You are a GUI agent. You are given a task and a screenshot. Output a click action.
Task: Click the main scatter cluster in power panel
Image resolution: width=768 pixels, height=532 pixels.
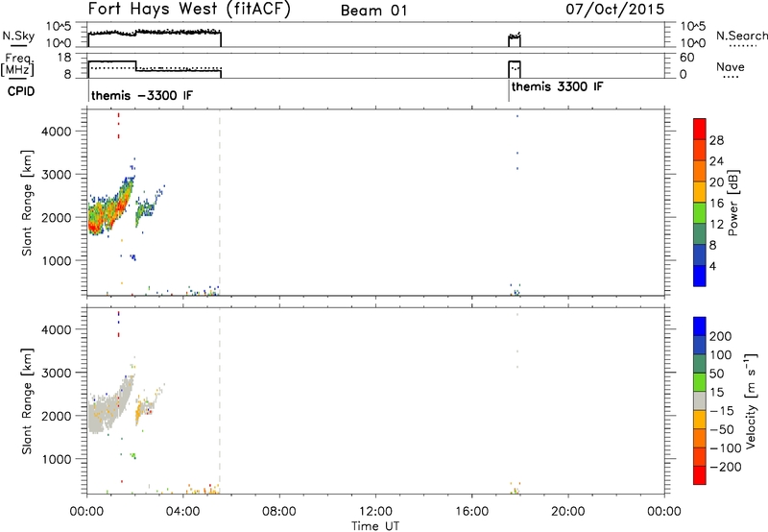pos(110,210)
